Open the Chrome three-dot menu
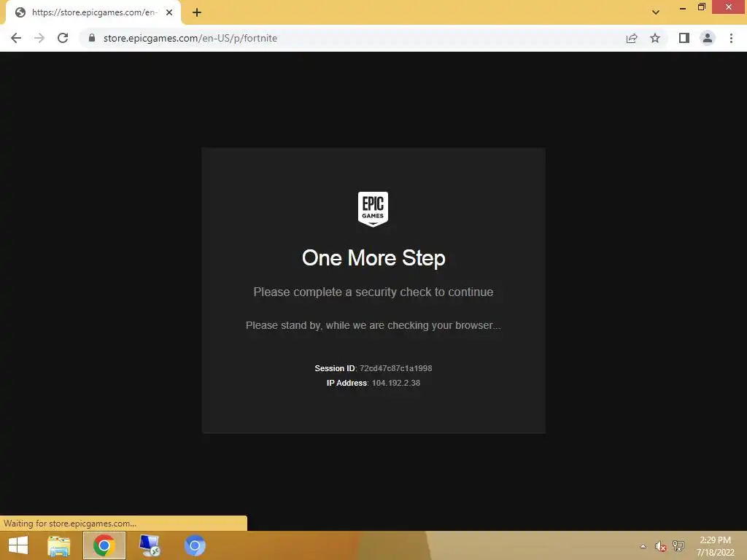 coord(731,38)
